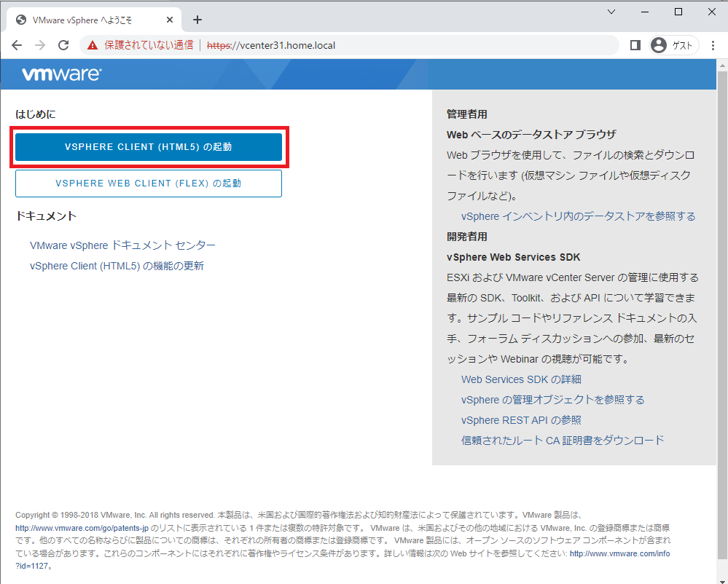
Task: Open vSphere の管理オブジェクトを参照する link
Action: 552,400
